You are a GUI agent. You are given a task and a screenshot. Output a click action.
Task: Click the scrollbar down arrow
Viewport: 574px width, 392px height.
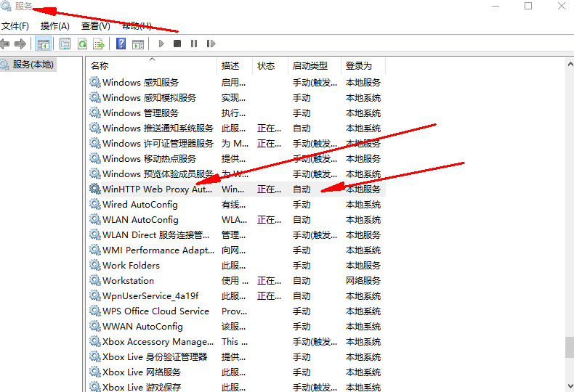[x=570, y=385]
